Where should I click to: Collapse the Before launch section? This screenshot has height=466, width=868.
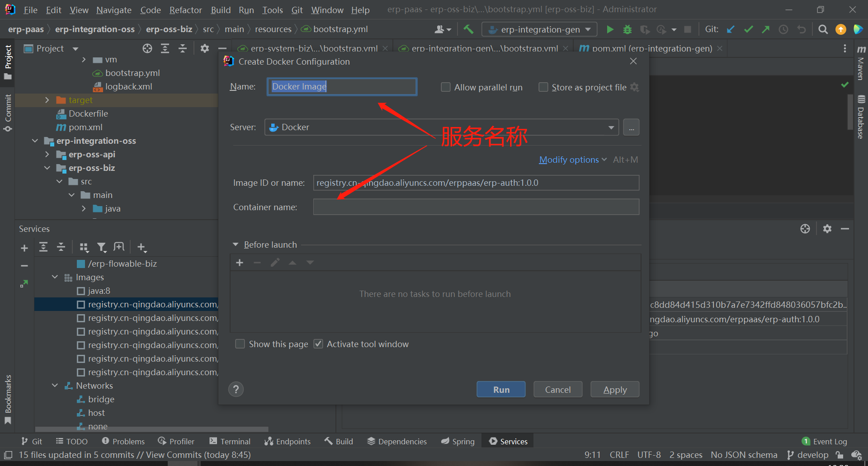(236, 245)
